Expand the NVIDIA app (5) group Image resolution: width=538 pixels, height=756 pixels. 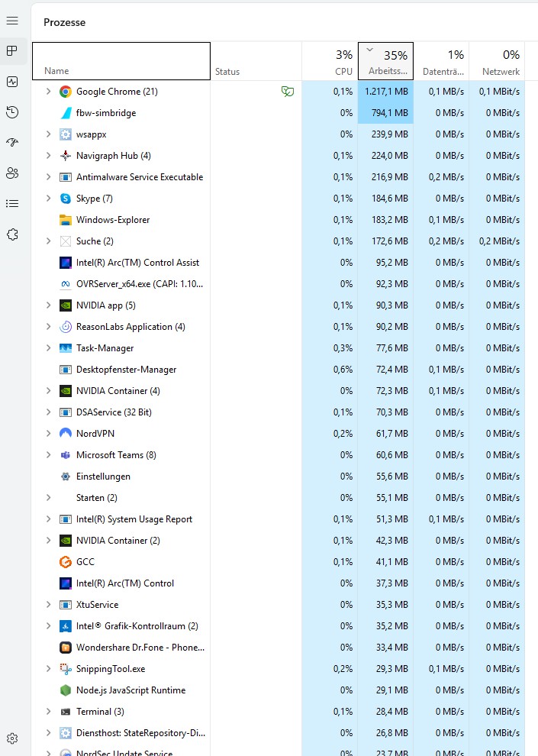tap(48, 305)
